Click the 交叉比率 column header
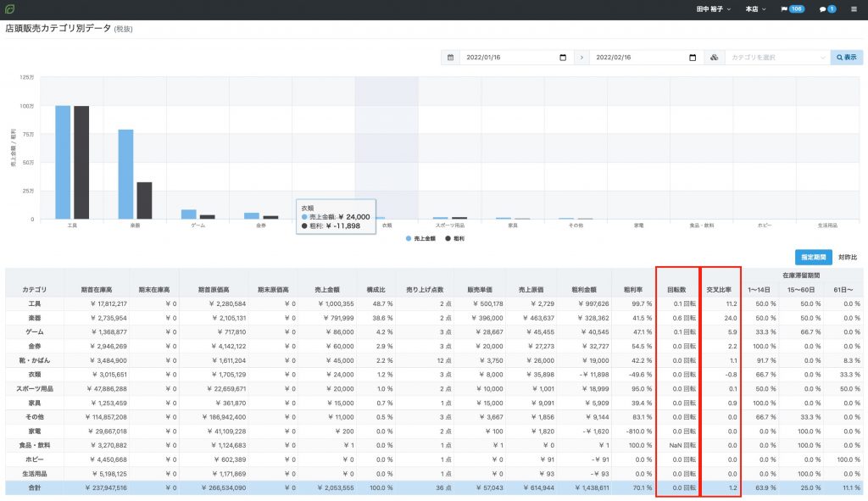This screenshot has height=501, width=868. tap(721, 289)
